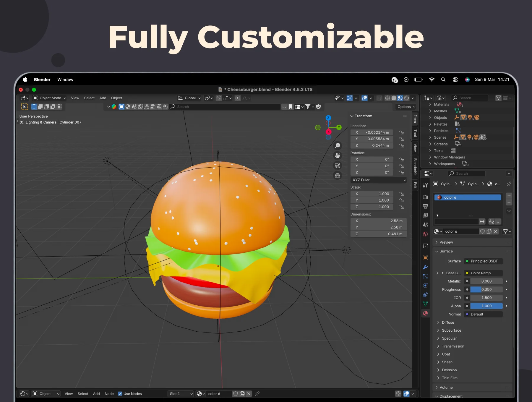The width and height of the screenshot is (532, 402).
Task: Toggle lock on Location X
Action: pos(402,132)
